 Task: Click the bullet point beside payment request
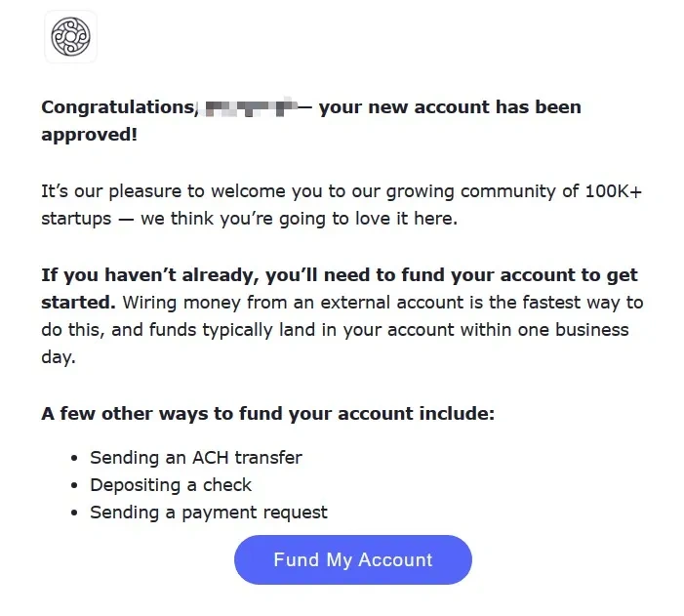pos(75,512)
